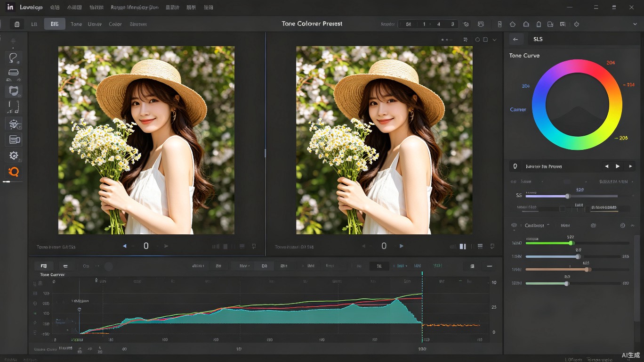Image resolution: width=644 pixels, height=362 pixels.
Task: Click the minus button at curve toolbar right
Action: pos(489,266)
